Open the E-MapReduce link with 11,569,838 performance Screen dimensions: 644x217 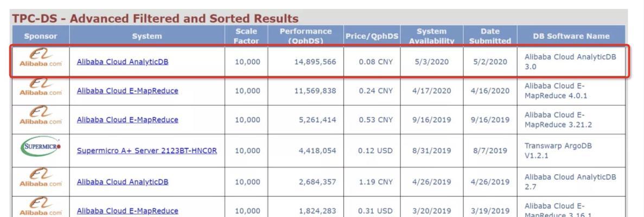[127, 91]
